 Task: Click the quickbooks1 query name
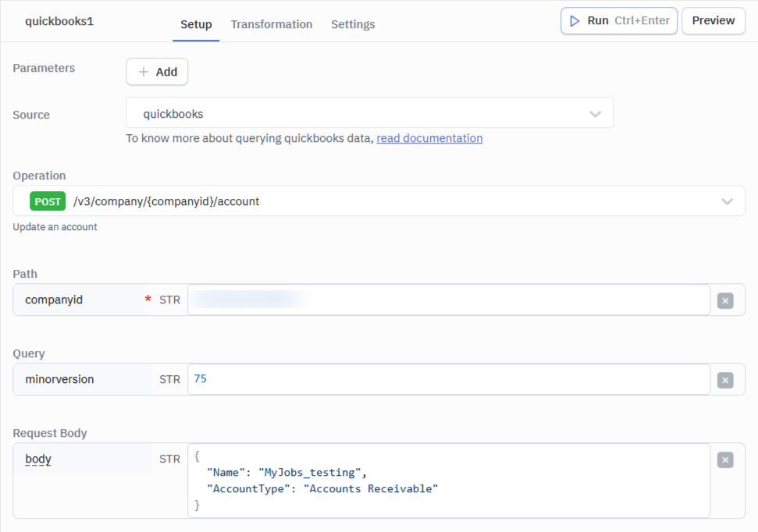pyautogui.click(x=59, y=21)
